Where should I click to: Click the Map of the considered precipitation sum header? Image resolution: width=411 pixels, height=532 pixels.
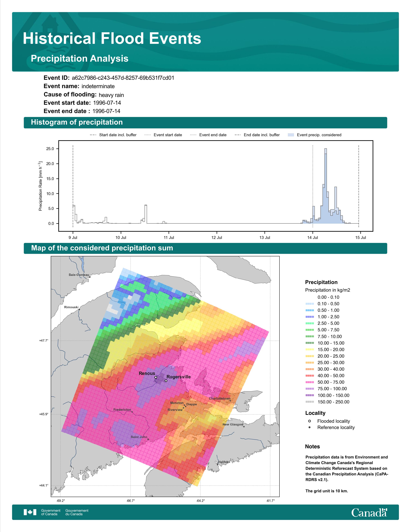tap(102, 248)
